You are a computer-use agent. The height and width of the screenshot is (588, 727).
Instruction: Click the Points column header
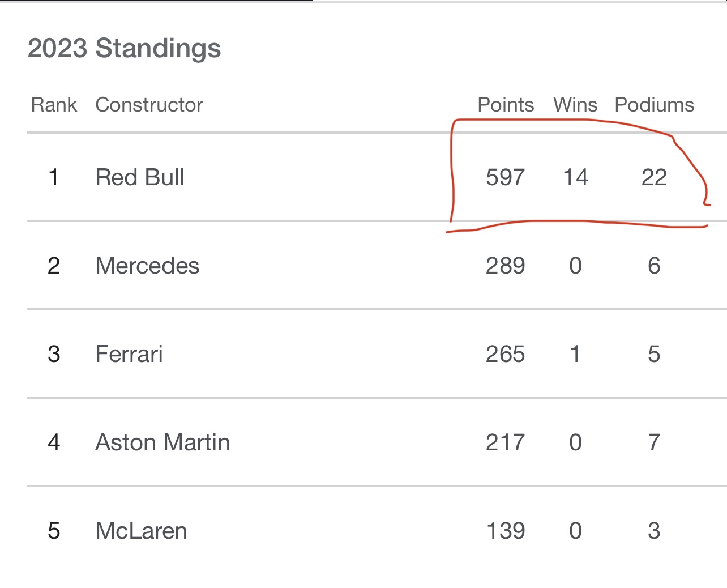[x=506, y=105]
